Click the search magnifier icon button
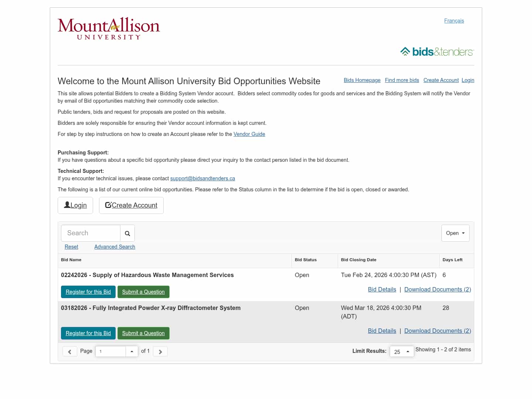532x399 pixels. [x=127, y=233]
